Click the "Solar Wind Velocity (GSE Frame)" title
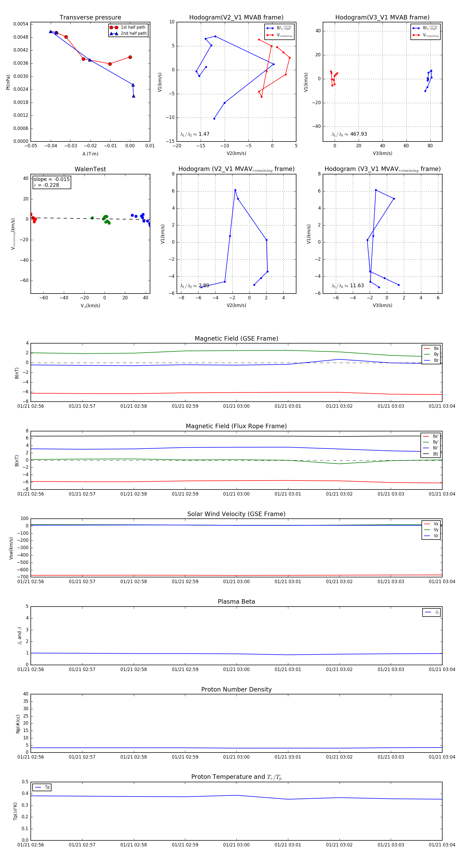Image resolution: width=473 pixels, height=868 pixels. coord(236,514)
